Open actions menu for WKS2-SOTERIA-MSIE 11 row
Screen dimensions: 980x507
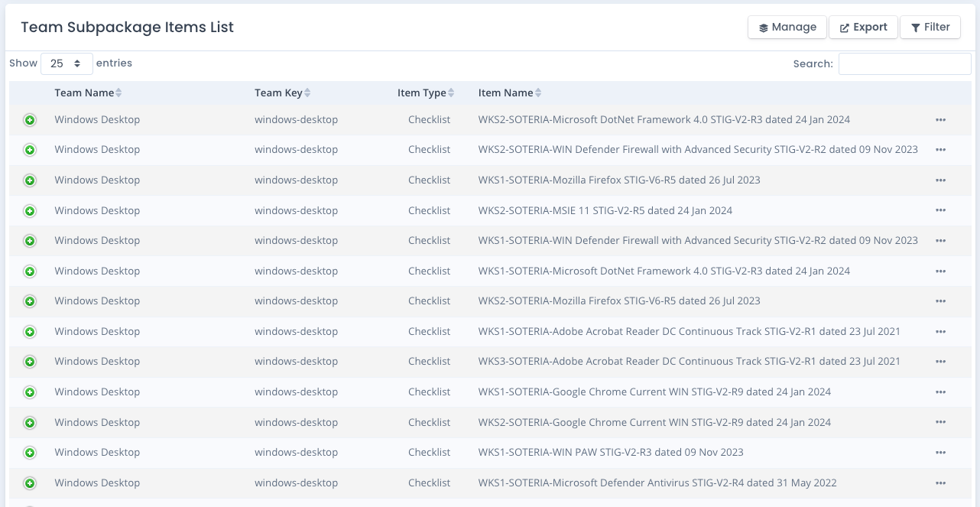940,210
